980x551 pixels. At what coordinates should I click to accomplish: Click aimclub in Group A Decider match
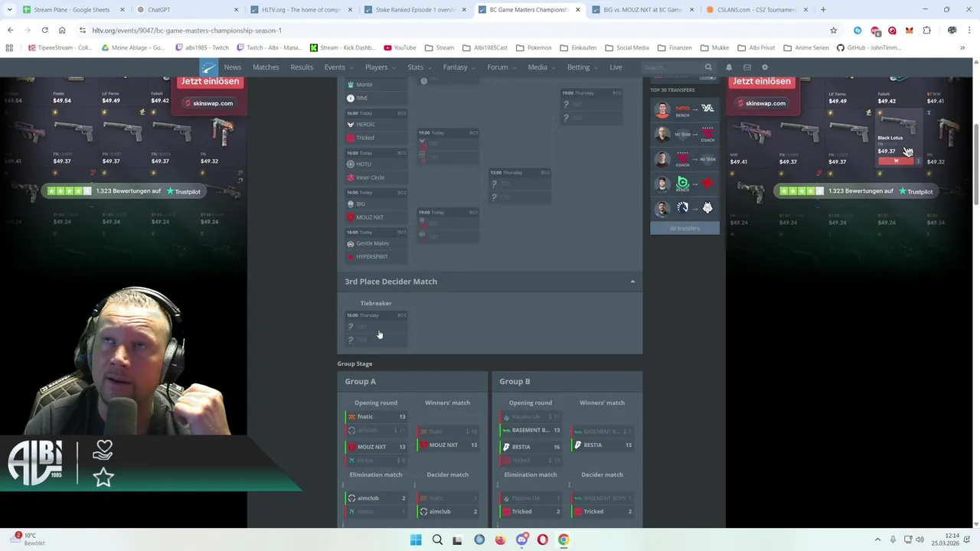pyautogui.click(x=447, y=511)
